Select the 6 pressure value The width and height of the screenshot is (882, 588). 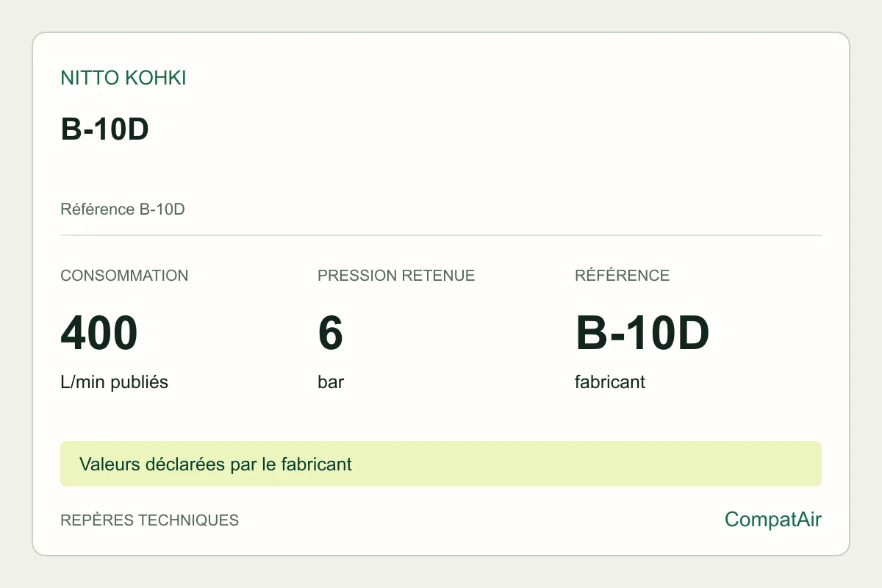tap(331, 333)
